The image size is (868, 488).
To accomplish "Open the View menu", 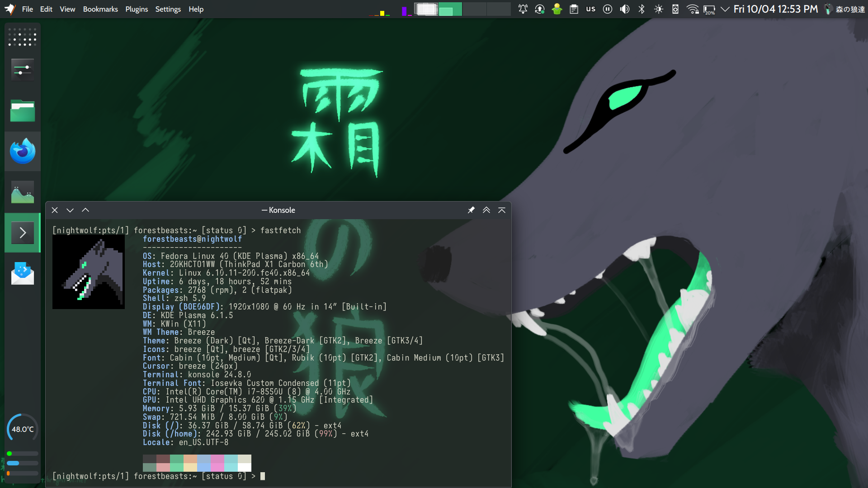I will pyautogui.click(x=67, y=9).
